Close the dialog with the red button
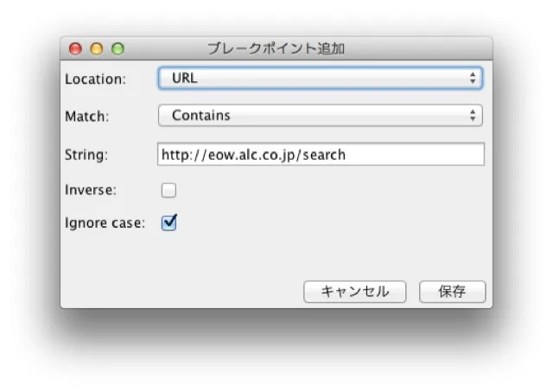Viewport: 553px width, 392px height. click(75, 48)
